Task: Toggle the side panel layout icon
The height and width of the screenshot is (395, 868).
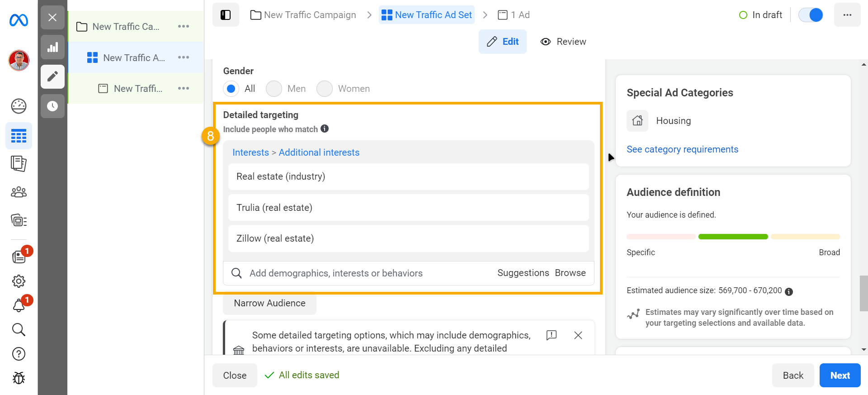Action: tap(226, 15)
